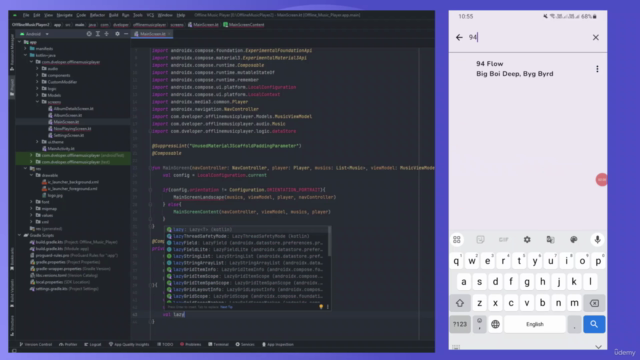The image size is (640, 360).
Task: Tap the emoji comma key
Action: tap(479, 324)
